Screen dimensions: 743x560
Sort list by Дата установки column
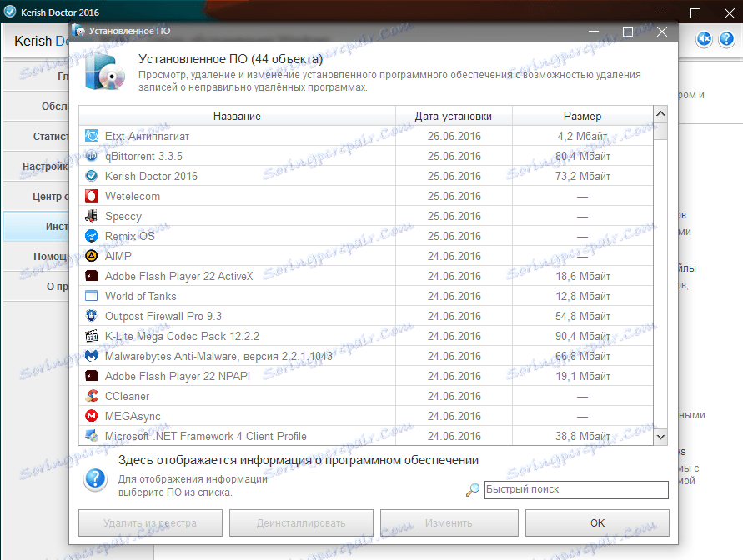454,116
